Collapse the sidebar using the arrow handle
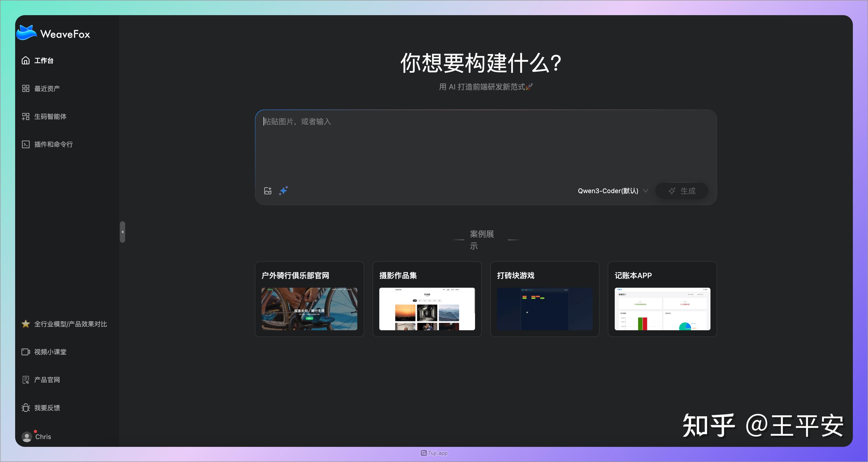Image resolution: width=868 pixels, height=462 pixels. pos(122,232)
